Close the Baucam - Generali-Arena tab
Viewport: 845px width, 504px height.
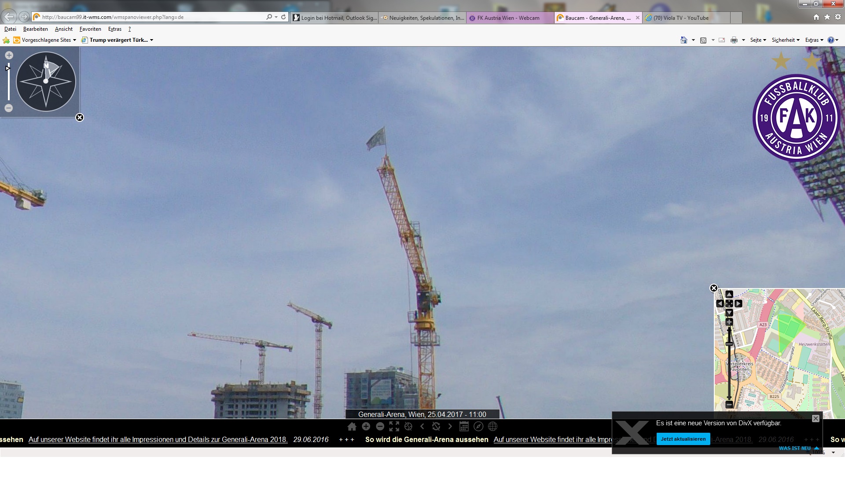638,18
